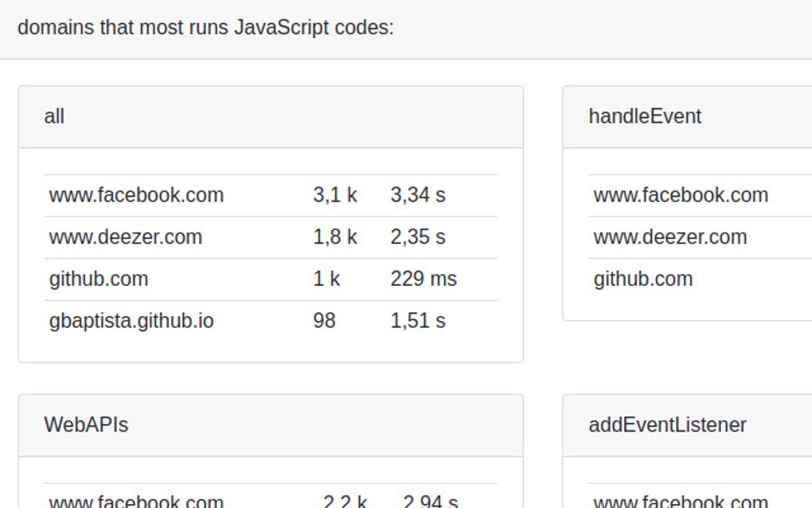Select www.deezer.com in handleEvent panel

[670, 237]
